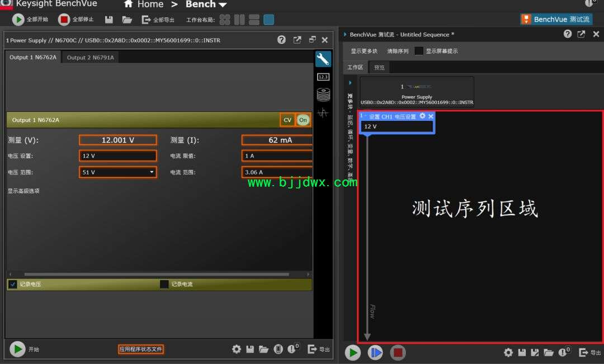Step through the sequence with the blue step button
Viewport: 604px width, 364px height.
(x=375, y=352)
